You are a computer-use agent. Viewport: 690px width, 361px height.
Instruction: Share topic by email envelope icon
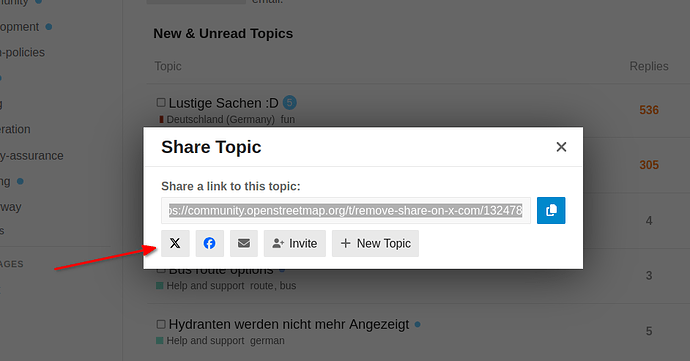click(x=244, y=243)
